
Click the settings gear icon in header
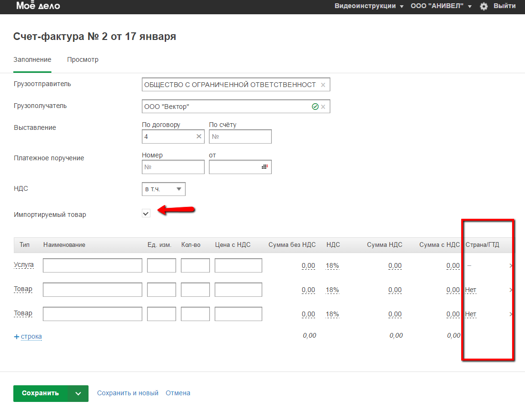pos(484,6)
